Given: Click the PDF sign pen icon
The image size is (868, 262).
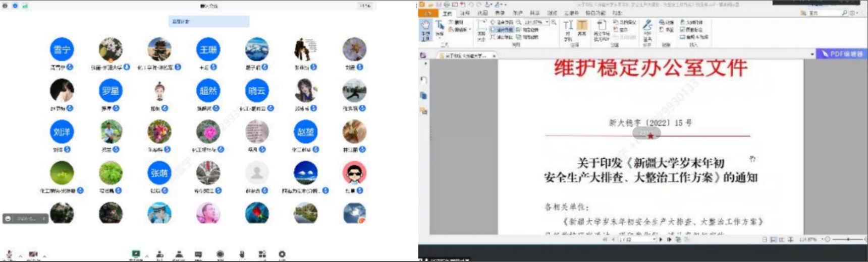Looking at the screenshot, I should (x=647, y=25).
